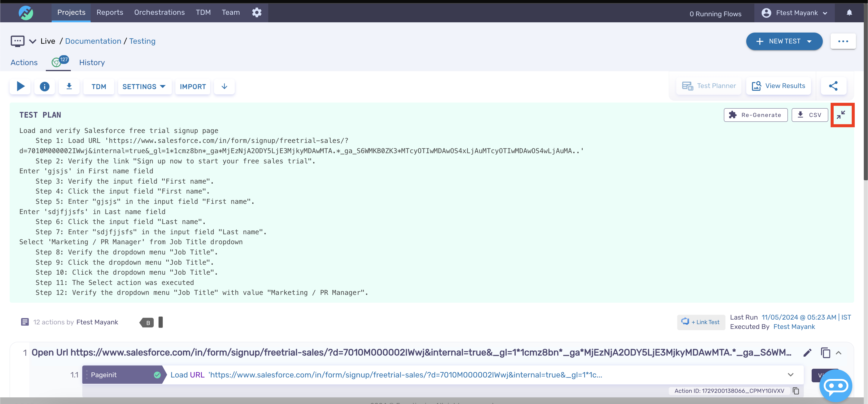Image resolution: width=868 pixels, height=404 pixels.
Task: Open the Testing breadcrumb link
Action: coord(142,41)
